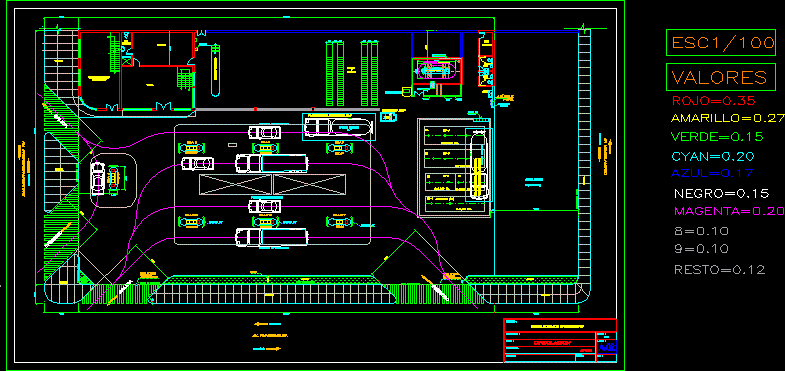This screenshot has width=785, height=371.
Task: Select the MAGENTA=0.20 legend entry
Action: tap(729, 211)
